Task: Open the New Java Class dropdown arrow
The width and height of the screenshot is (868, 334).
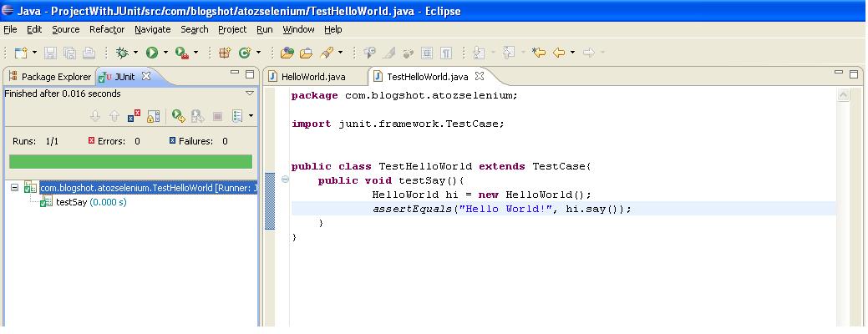Action: [258, 53]
